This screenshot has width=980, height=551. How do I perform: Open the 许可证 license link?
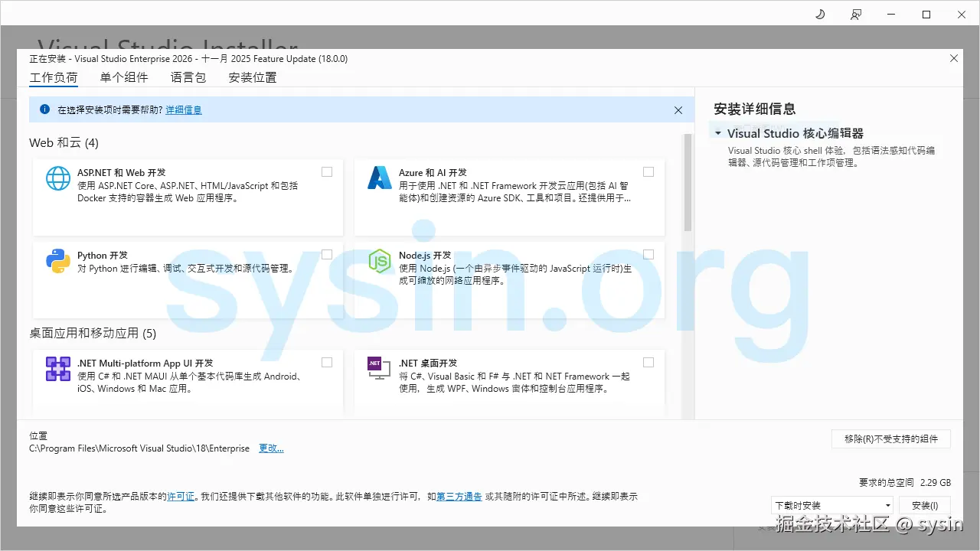point(181,497)
